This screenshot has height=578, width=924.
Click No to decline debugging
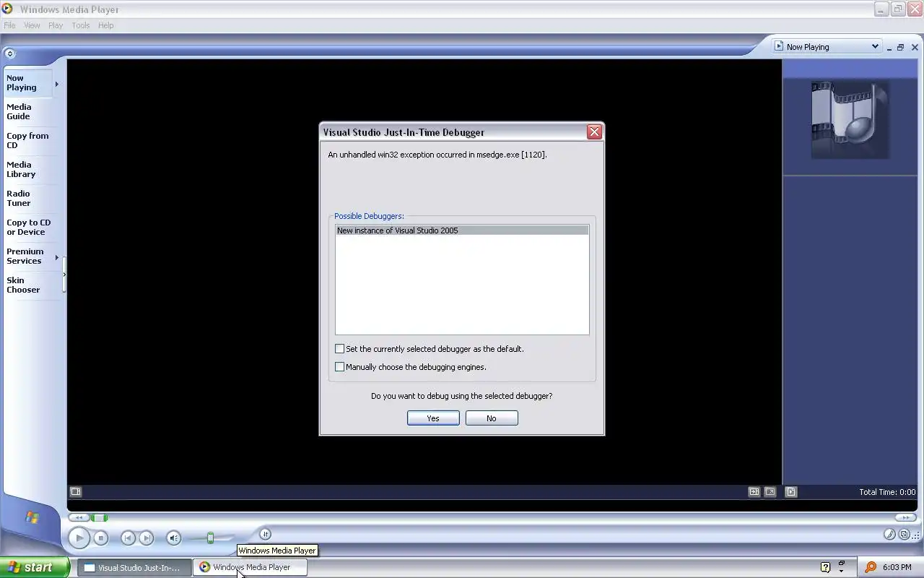click(x=492, y=418)
